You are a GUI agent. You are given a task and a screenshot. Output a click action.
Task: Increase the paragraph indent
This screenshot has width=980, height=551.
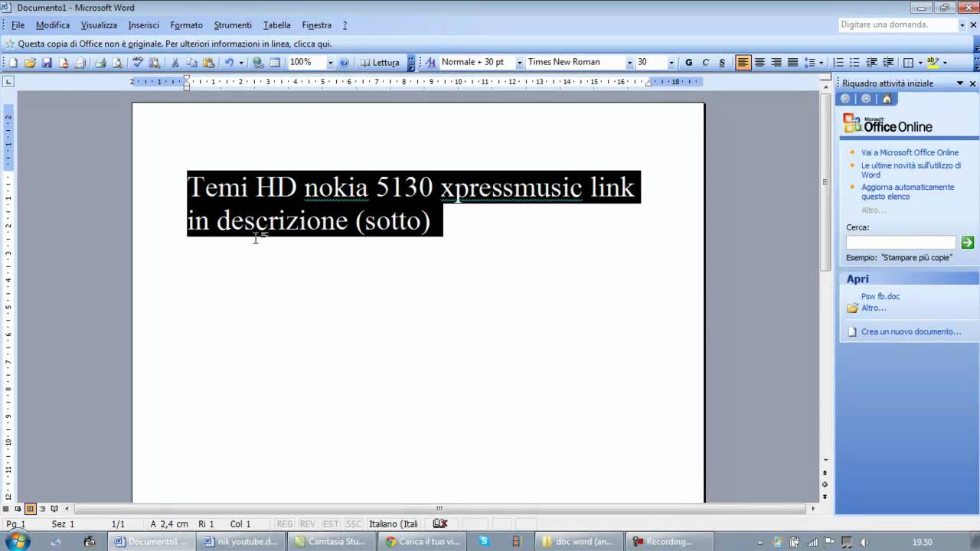pos(888,63)
